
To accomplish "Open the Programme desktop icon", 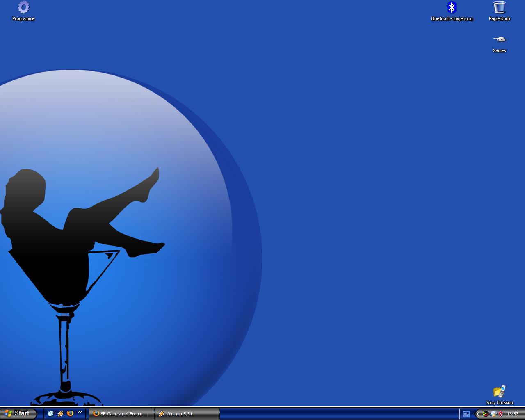I will point(23,11).
